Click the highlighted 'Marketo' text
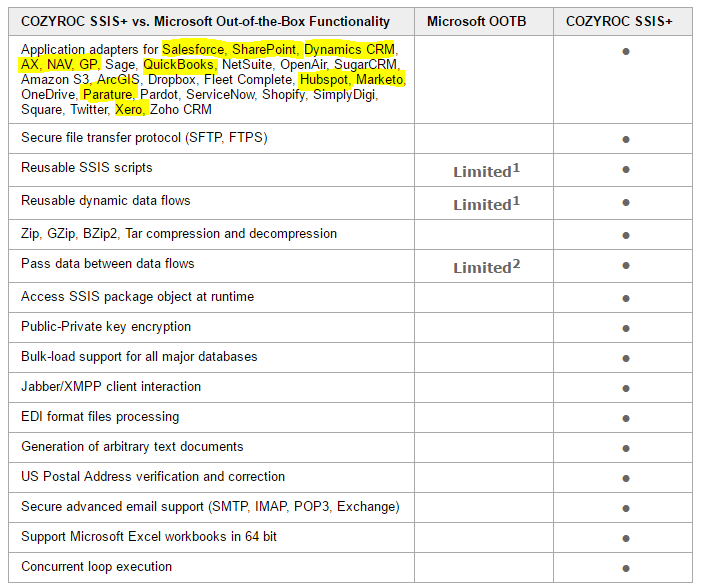This screenshot has height=587, width=705. coord(379,80)
